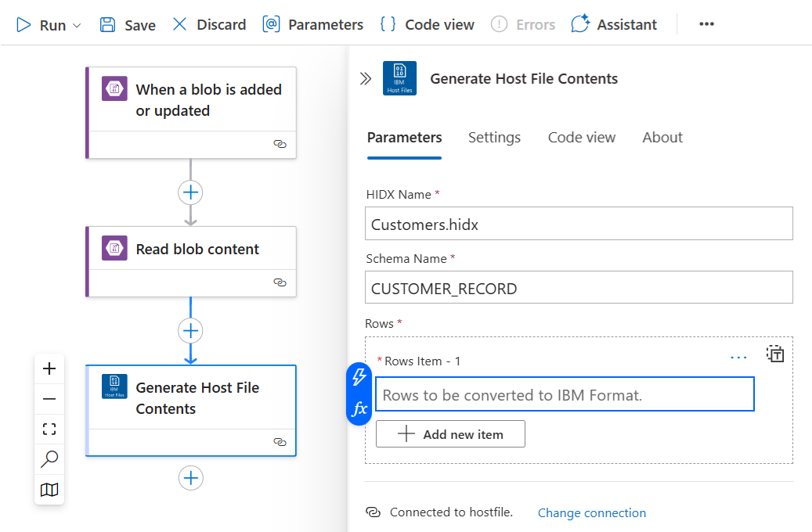
Task: Click Add new item button
Action: pos(450,434)
